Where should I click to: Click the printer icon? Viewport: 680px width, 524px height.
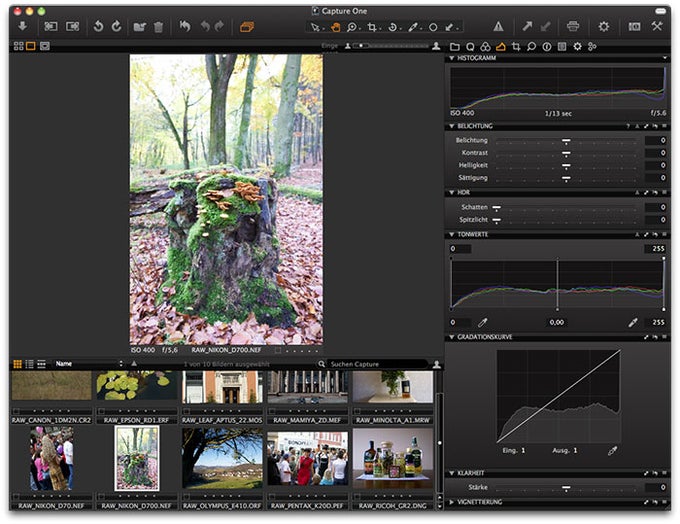pyautogui.click(x=573, y=26)
